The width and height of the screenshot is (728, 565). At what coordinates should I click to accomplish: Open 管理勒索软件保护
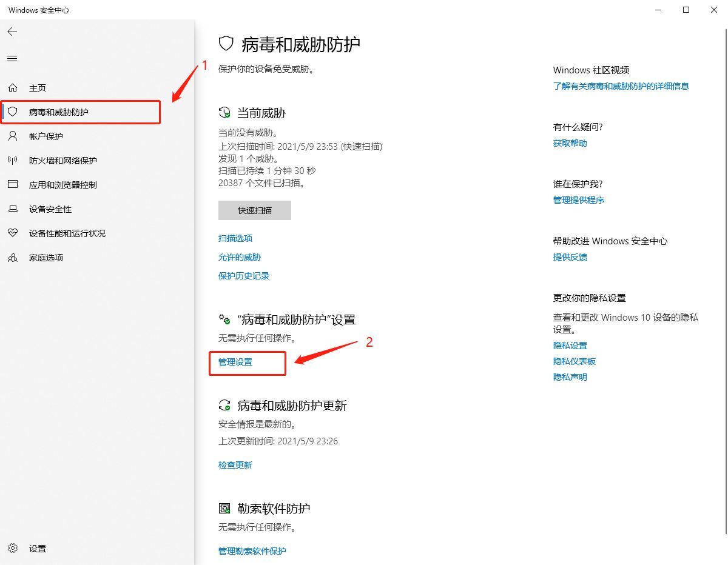coord(252,551)
